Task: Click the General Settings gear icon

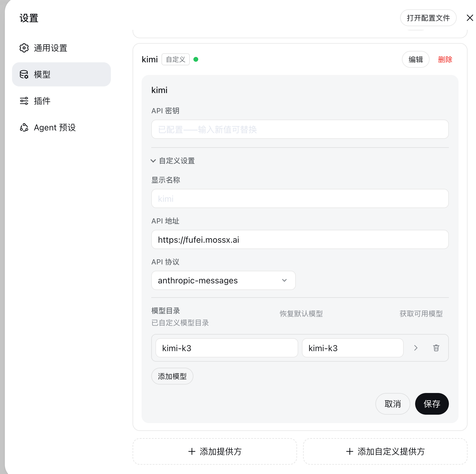Action: [24, 48]
